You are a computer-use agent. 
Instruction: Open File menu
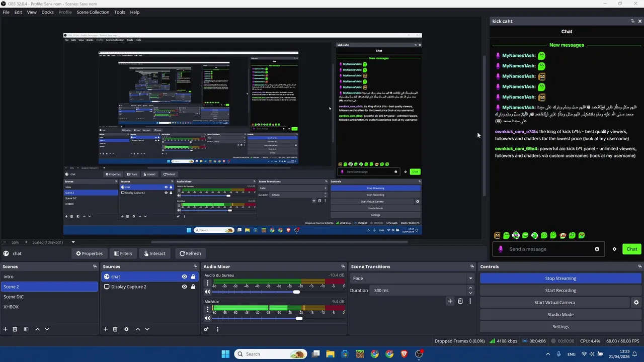[x=6, y=12]
